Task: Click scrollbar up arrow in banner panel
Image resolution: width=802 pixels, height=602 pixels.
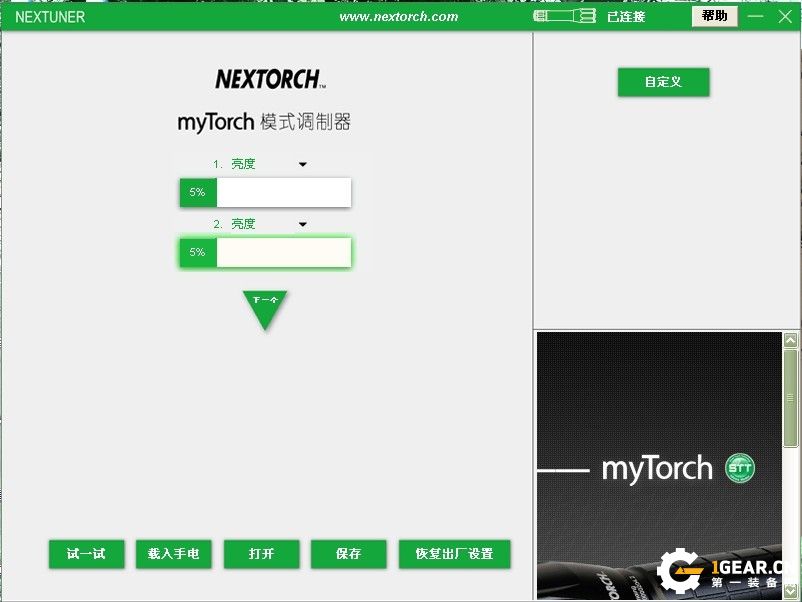Action: tap(791, 340)
